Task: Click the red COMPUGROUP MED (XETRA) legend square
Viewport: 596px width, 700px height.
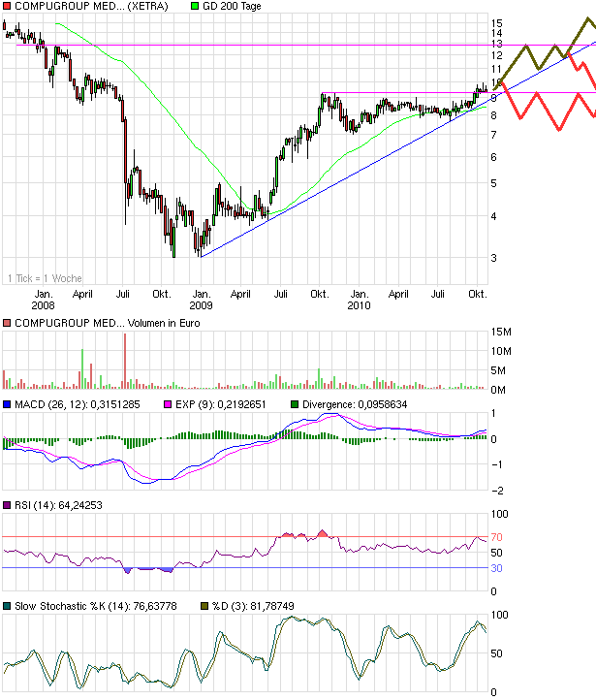Action: (7, 7)
